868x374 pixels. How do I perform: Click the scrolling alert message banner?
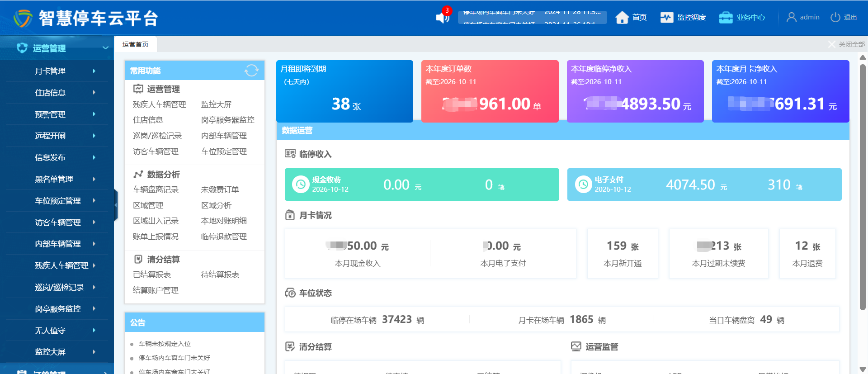pyautogui.click(x=533, y=17)
